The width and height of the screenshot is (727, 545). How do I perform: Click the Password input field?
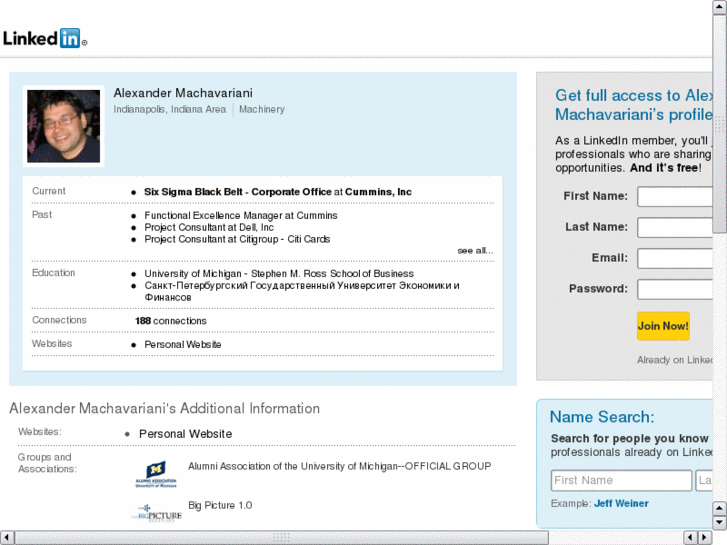(675, 289)
